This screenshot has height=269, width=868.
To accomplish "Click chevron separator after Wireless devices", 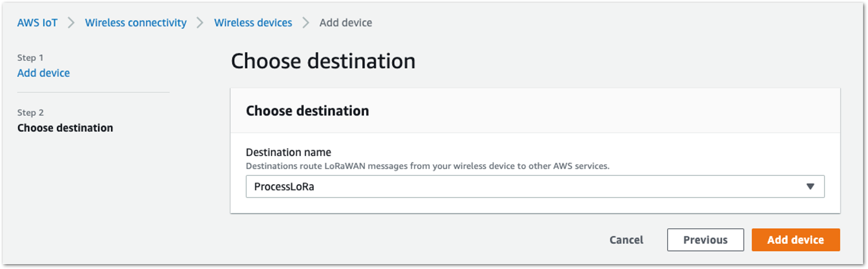I will point(306,23).
